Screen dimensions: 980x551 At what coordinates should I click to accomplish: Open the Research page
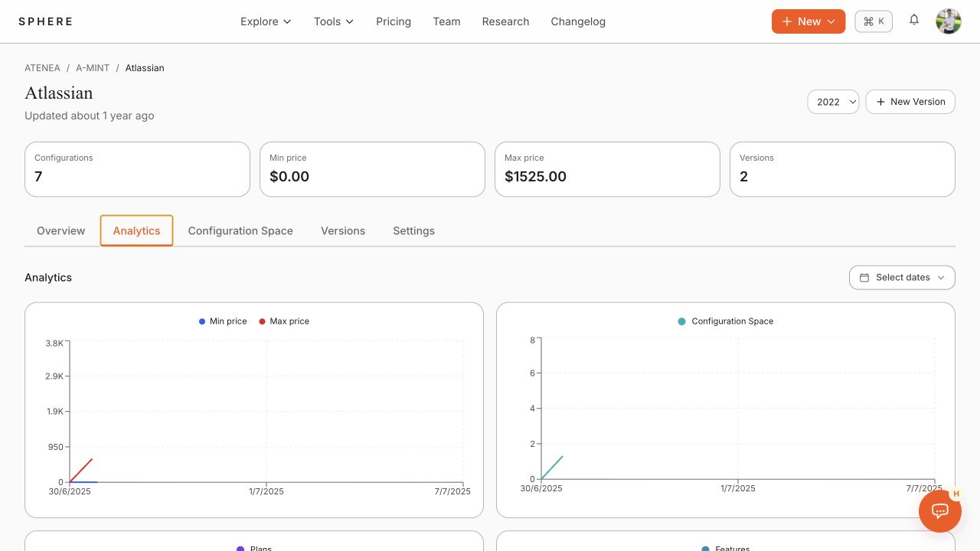coord(505,21)
